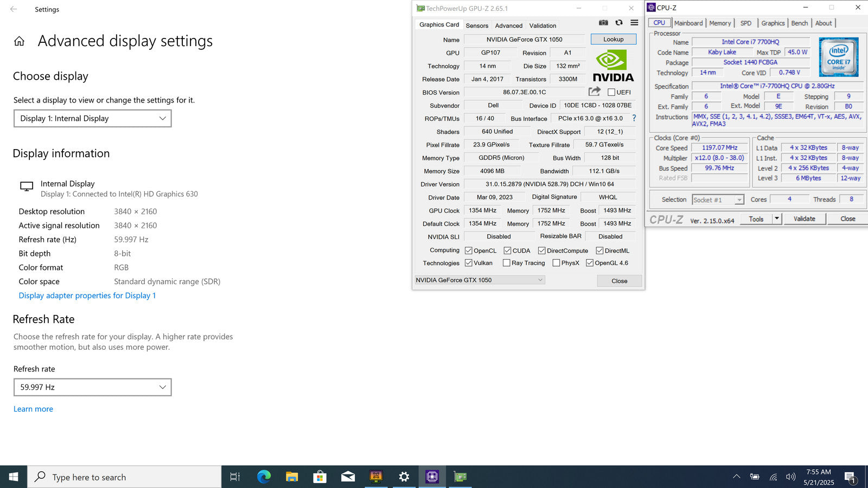Image resolution: width=868 pixels, height=488 pixels.
Task: Open the GPU-Z hamburger menu
Action: (634, 23)
